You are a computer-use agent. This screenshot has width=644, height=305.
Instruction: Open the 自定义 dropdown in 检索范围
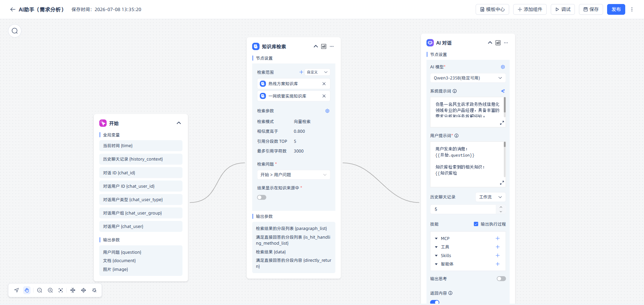click(317, 72)
